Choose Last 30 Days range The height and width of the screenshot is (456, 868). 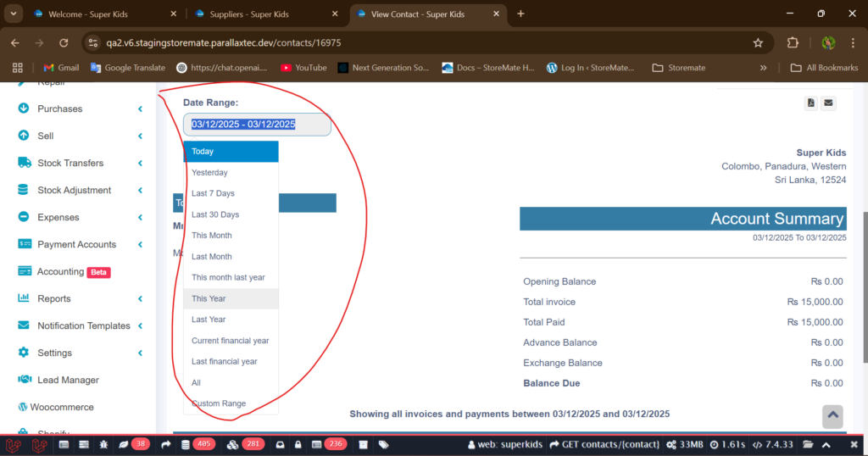pos(231,214)
